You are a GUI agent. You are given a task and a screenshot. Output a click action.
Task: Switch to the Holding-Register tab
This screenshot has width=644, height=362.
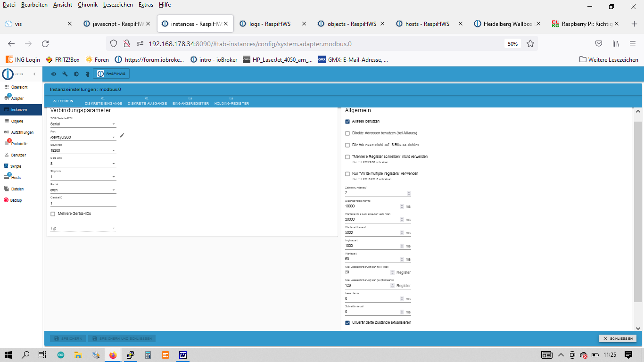pos(231,101)
